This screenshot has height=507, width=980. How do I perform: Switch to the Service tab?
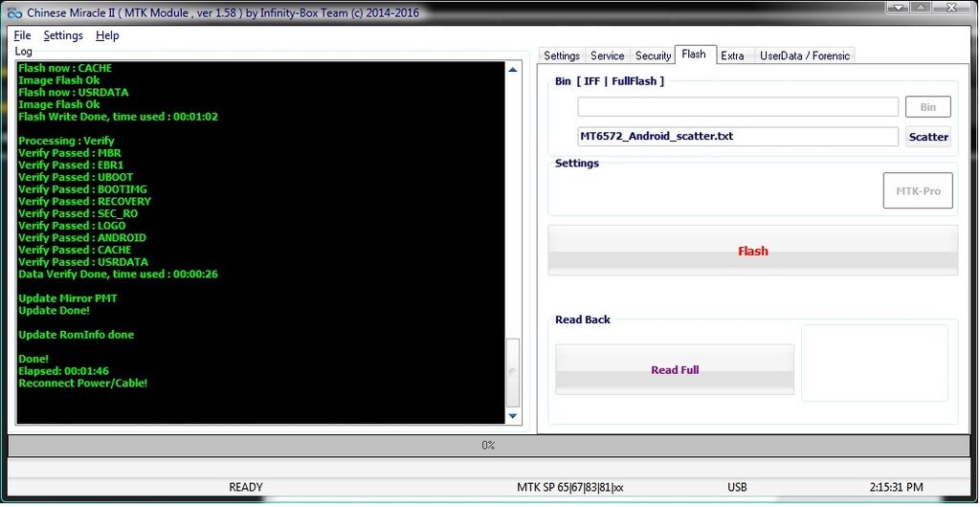coord(607,55)
